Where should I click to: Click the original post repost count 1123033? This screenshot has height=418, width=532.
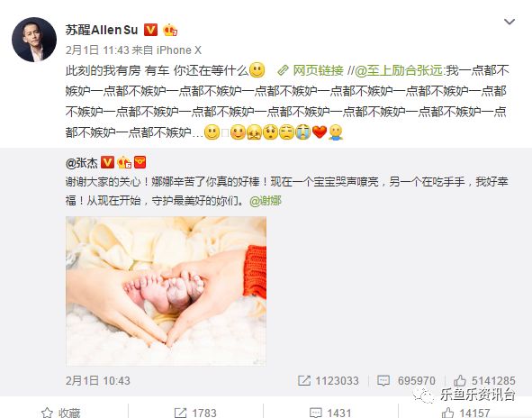328,381
